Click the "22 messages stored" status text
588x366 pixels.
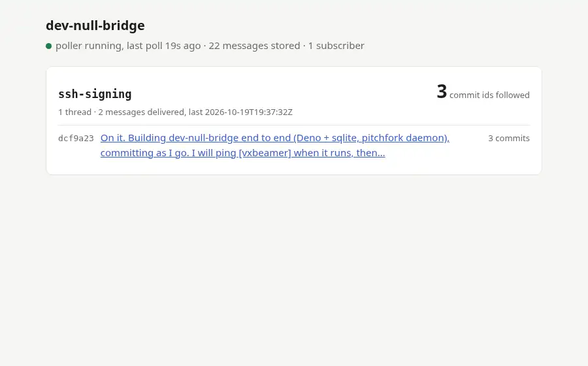254,46
